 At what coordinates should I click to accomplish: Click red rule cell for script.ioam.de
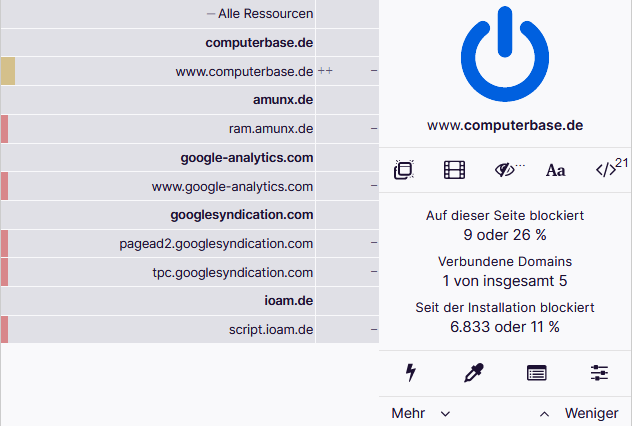click(x=4, y=330)
